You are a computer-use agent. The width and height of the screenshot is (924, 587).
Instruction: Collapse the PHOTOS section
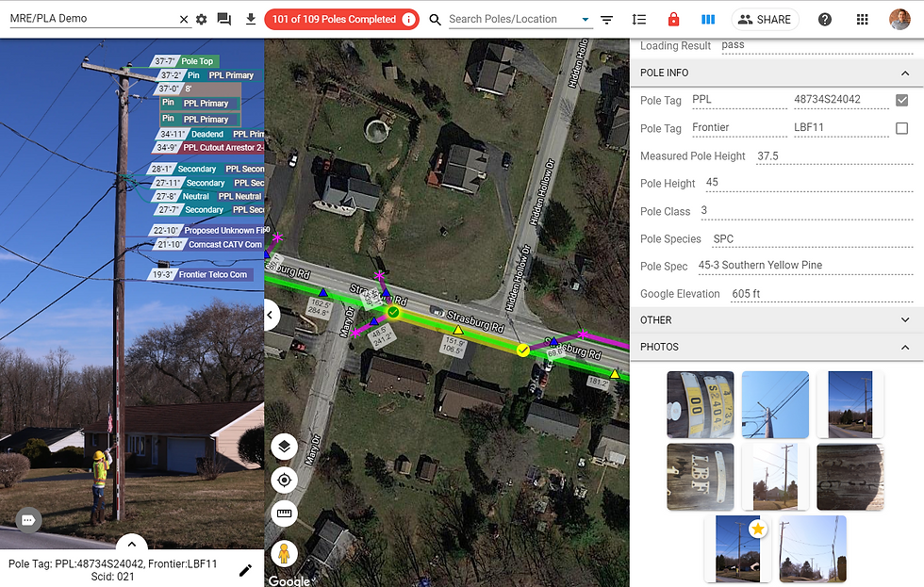pos(904,348)
